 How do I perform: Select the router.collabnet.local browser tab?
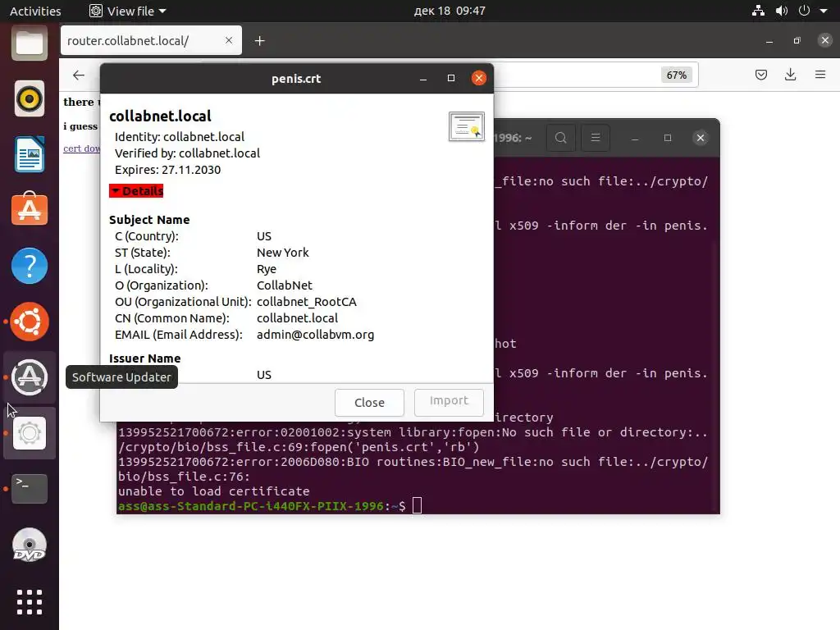pyautogui.click(x=151, y=41)
